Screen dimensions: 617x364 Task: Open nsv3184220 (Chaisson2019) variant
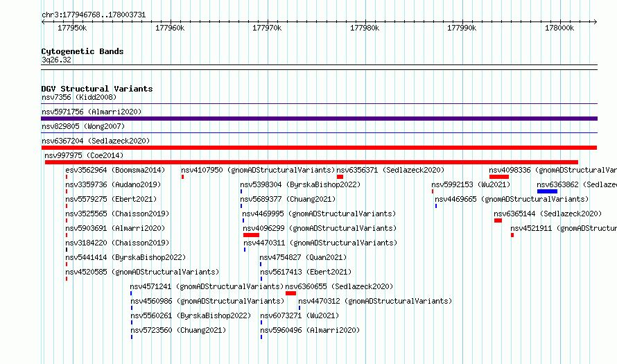pyautogui.click(x=117, y=243)
